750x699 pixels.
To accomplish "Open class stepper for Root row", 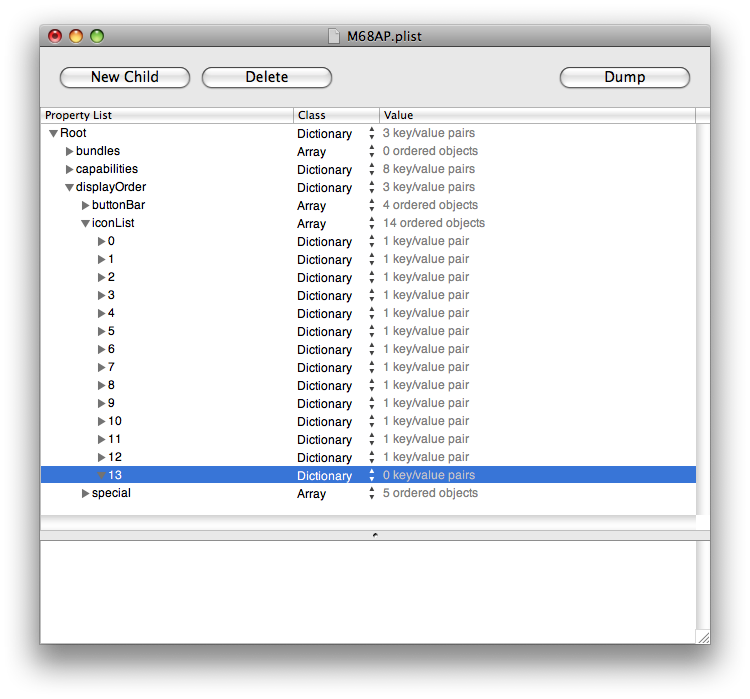I will [x=372, y=133].
